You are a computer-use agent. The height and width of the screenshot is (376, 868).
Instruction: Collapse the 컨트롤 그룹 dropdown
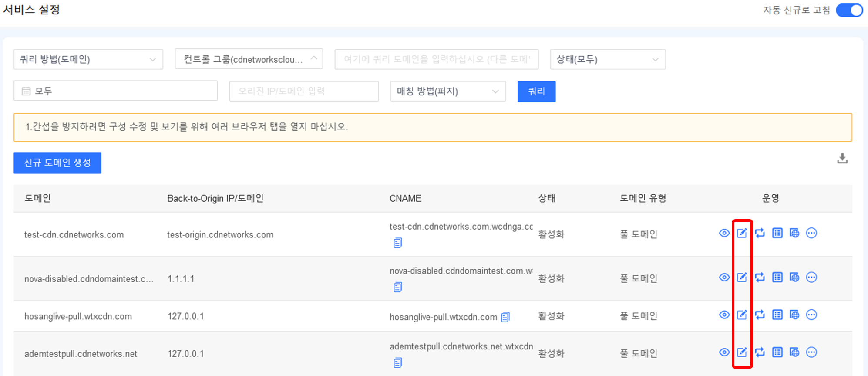coord(249,59)
